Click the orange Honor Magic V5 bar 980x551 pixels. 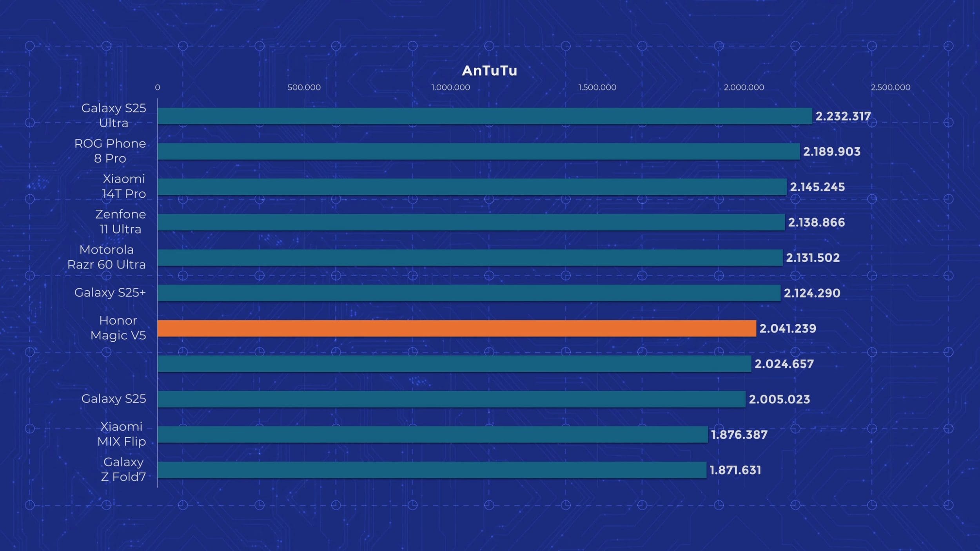[457, 328]
